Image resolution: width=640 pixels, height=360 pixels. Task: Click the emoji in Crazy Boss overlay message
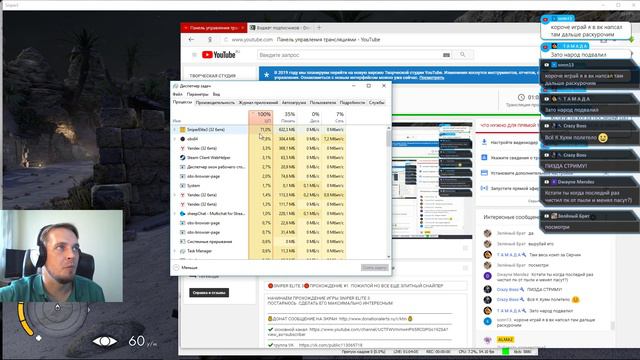coord(602,138)
